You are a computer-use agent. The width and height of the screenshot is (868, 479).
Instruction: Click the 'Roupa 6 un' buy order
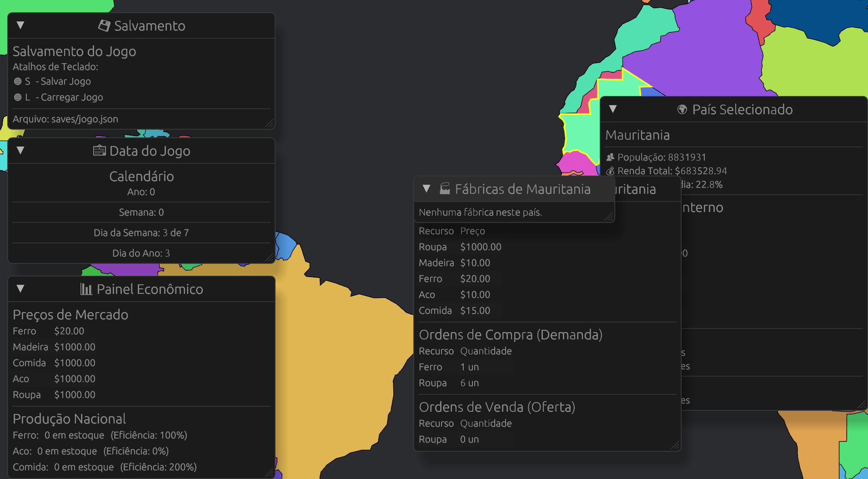tap(449, 383)
